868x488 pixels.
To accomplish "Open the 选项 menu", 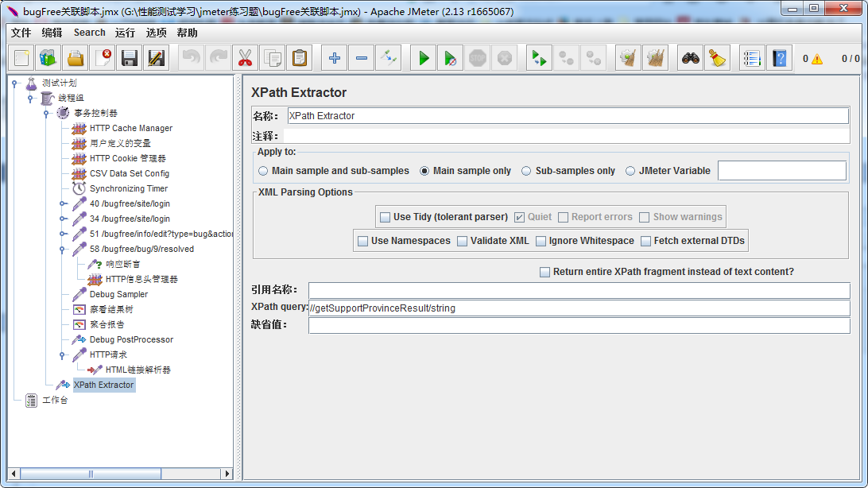I will tap(156, 33).
